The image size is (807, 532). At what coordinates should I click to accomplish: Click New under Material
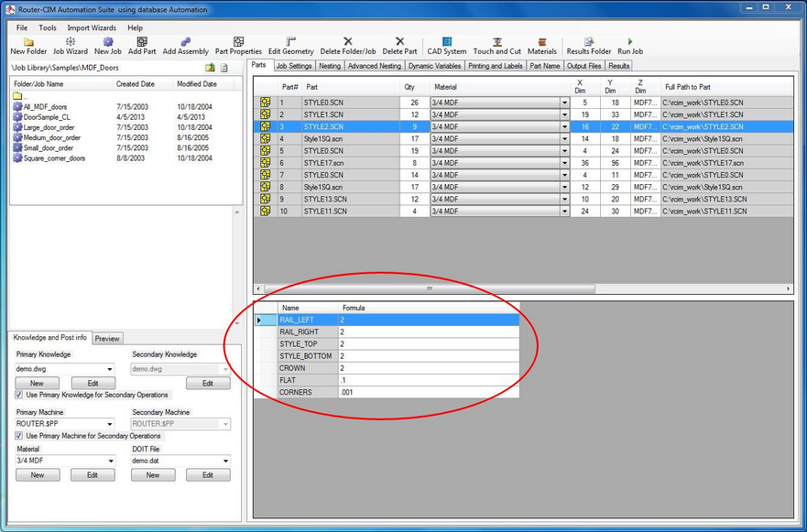tap(38, 475)
